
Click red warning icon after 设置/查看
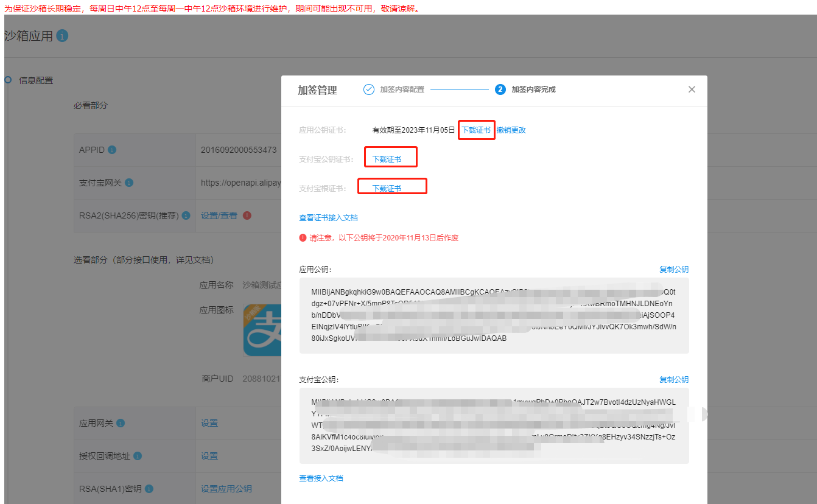pos(247,215)
